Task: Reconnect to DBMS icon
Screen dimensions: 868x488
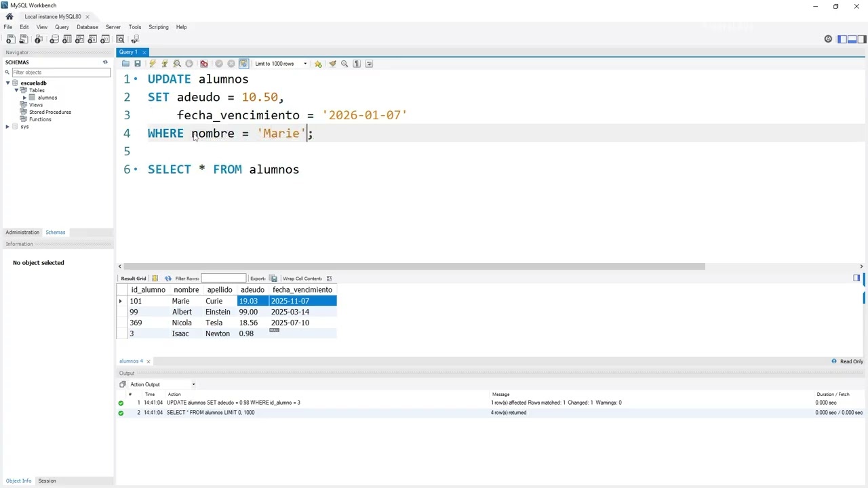Action: click(136, 39)
